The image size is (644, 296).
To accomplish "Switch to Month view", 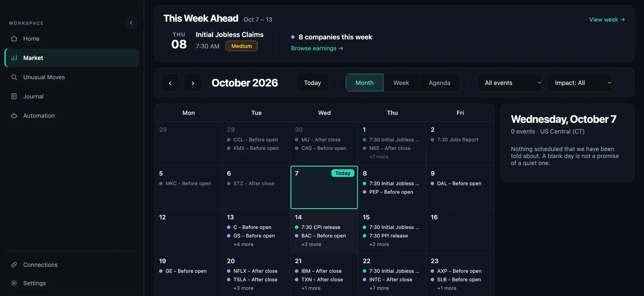I will (365, 83).
